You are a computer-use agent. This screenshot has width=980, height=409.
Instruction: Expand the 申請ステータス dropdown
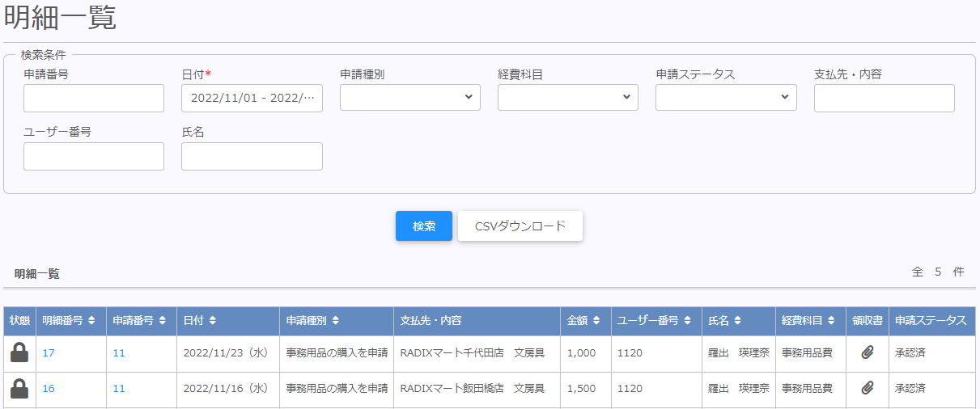[726, 98]
